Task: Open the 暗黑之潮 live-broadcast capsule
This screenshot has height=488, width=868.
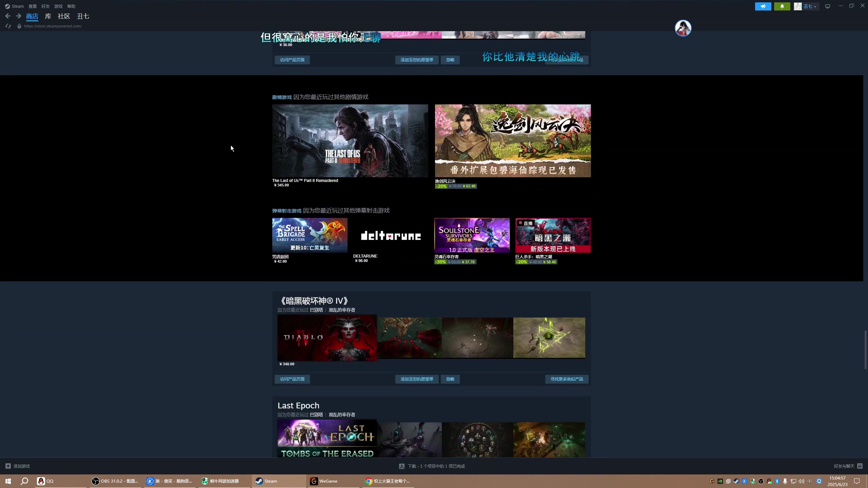Action: click(x=553, y=235)
